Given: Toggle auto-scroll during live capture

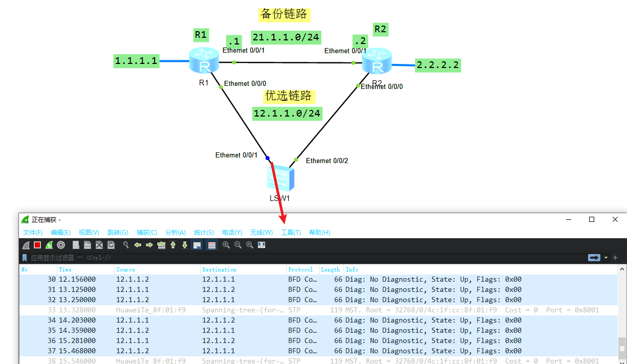Looking at the screenshot, I should pyautogui.click(x=197, y=245).
